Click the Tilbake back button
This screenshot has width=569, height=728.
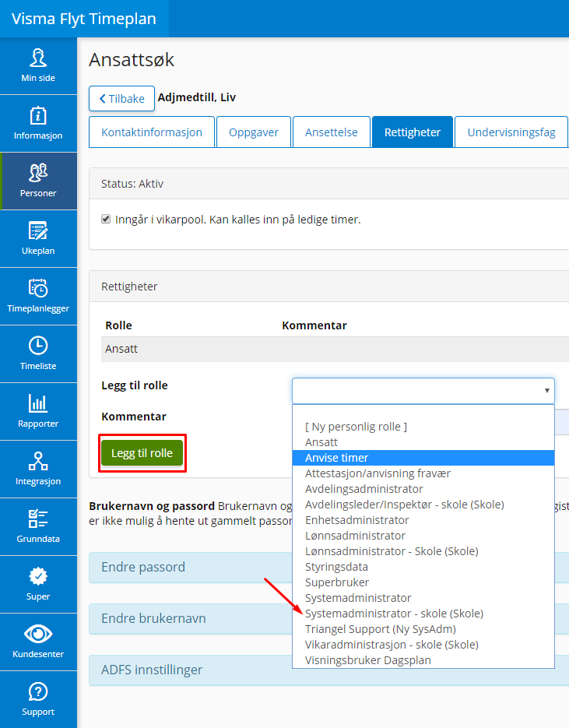point(121,98)
